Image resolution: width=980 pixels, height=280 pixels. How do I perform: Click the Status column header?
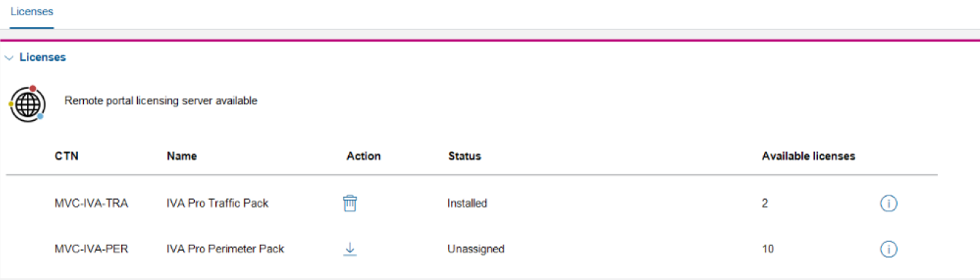(464, 156)
